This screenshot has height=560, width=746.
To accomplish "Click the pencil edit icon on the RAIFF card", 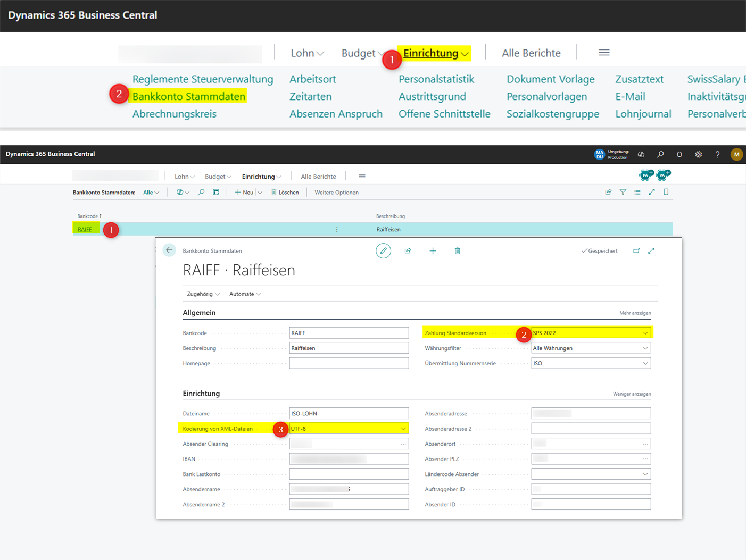I will (383, 250).
